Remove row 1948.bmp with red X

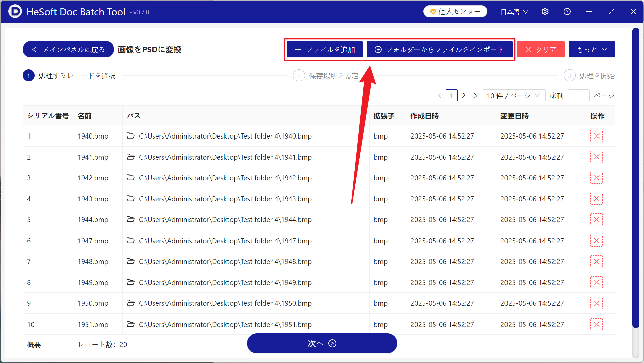pyautogui.click(x=596, y=261)
